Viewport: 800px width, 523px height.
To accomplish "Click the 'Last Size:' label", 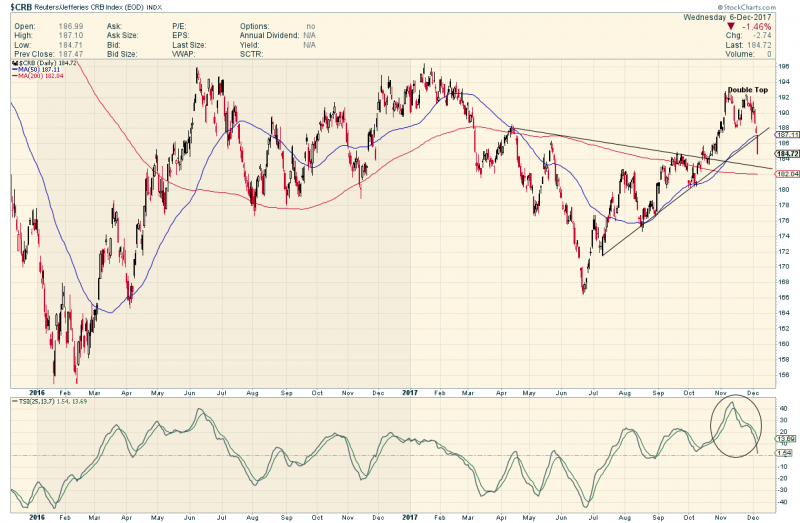I will [x=189, y=45].
